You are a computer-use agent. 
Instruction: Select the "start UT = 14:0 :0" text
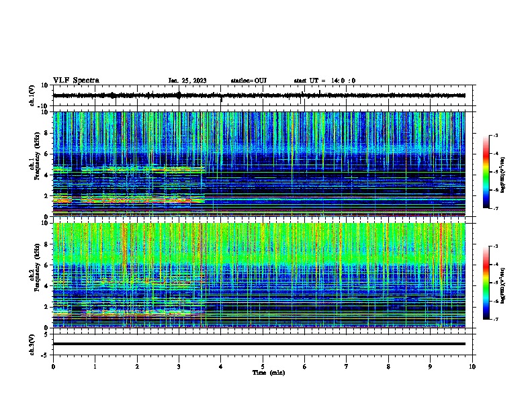[324, 81]
